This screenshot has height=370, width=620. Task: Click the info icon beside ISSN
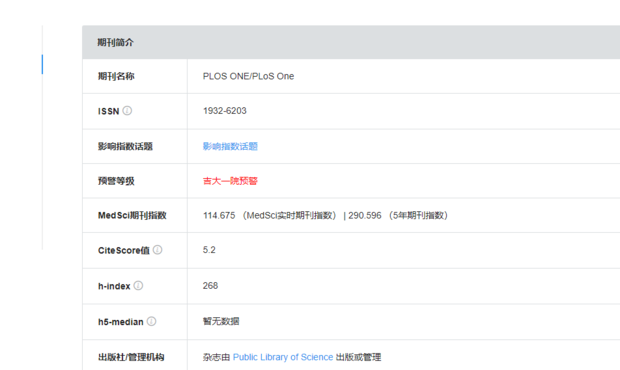click(x=127, y=111)
